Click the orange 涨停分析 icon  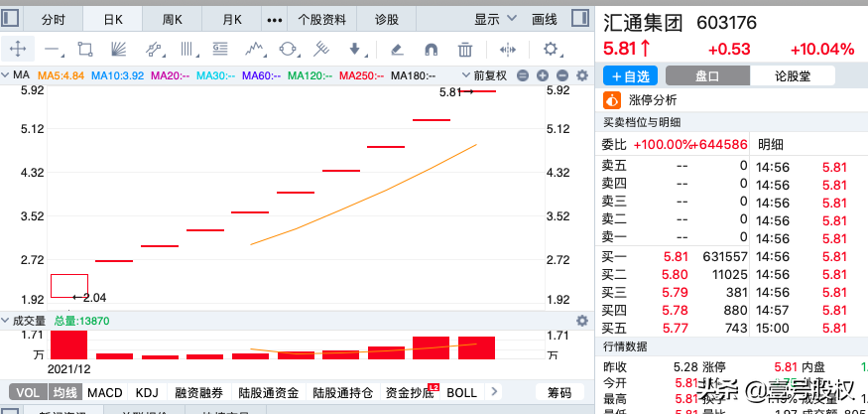point(612,100)
